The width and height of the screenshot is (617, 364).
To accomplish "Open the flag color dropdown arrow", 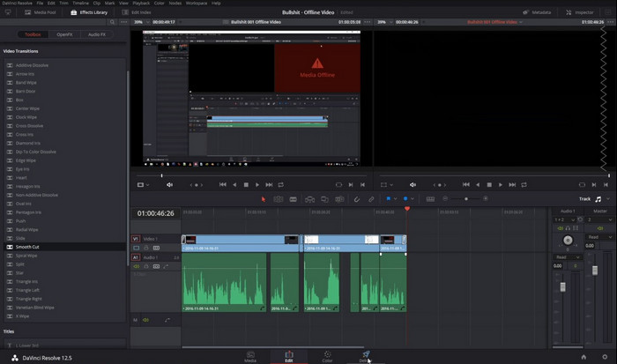I will point(395,198).
